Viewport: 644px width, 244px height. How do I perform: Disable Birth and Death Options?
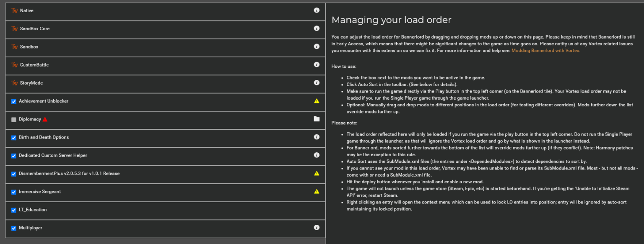click(x=13, y=137)
